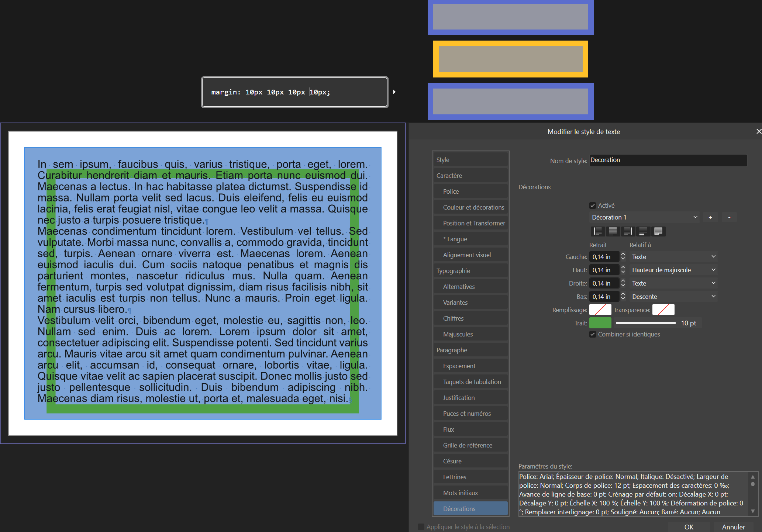762x532 pixels.
Task: Select the Majuscules section
Action: (x=470, y=334)
